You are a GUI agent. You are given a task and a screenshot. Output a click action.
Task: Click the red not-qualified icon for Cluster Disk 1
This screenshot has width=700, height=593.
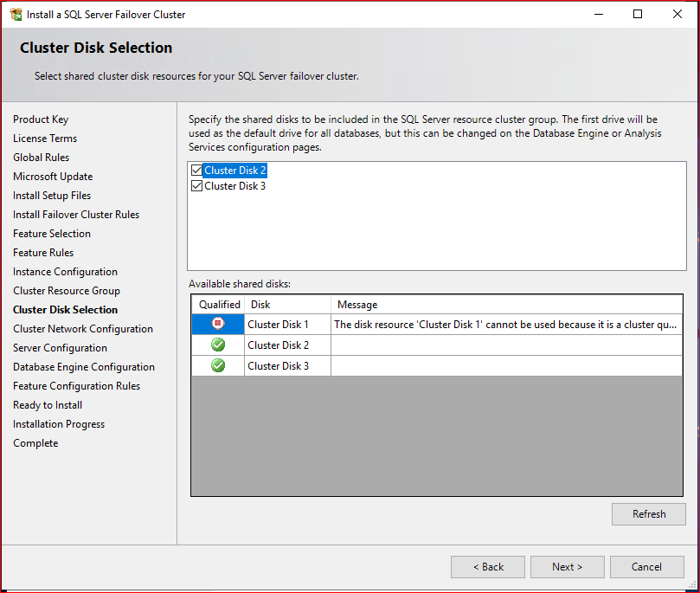tap(218, 323)
